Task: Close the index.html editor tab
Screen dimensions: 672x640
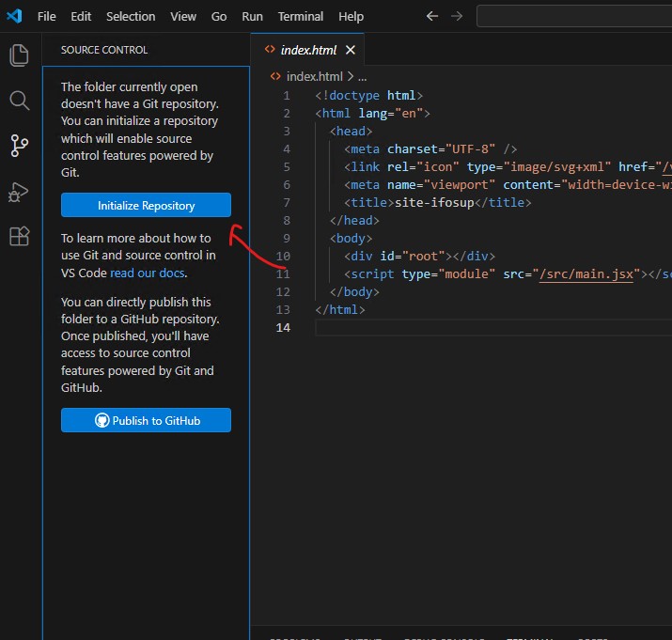Action: [x=351, y=50]
